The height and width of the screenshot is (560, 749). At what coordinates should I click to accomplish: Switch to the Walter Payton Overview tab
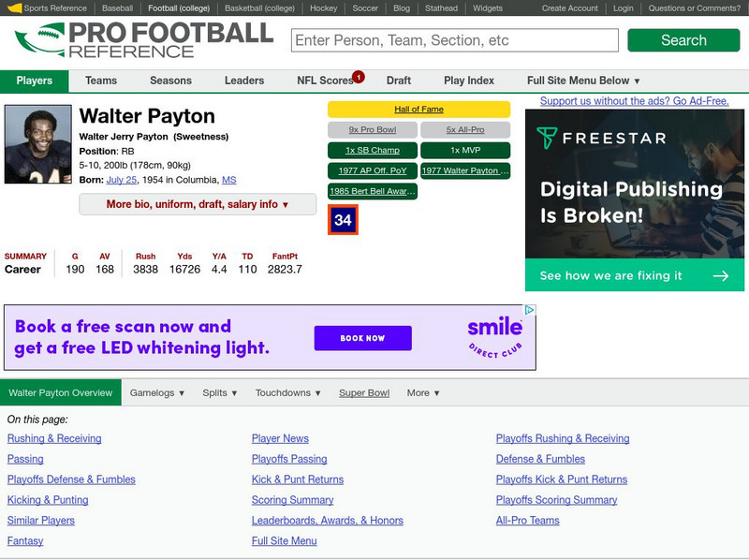tap(61, 392)
